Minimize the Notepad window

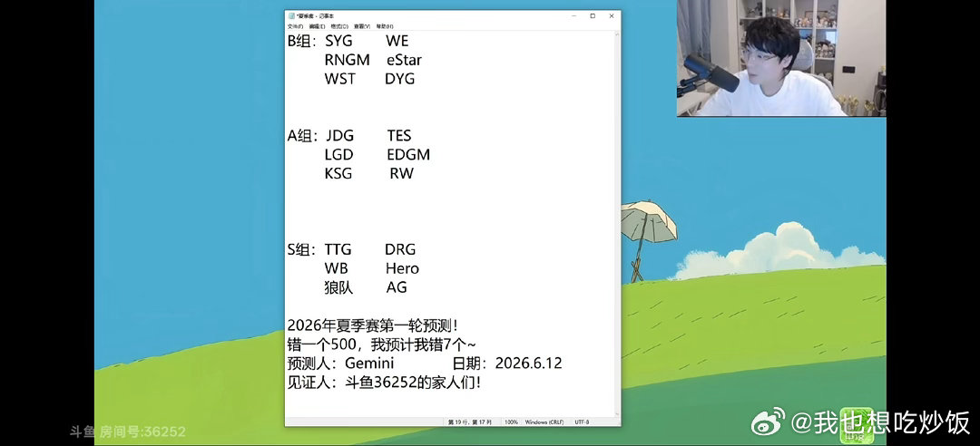[x=573, y=15]
